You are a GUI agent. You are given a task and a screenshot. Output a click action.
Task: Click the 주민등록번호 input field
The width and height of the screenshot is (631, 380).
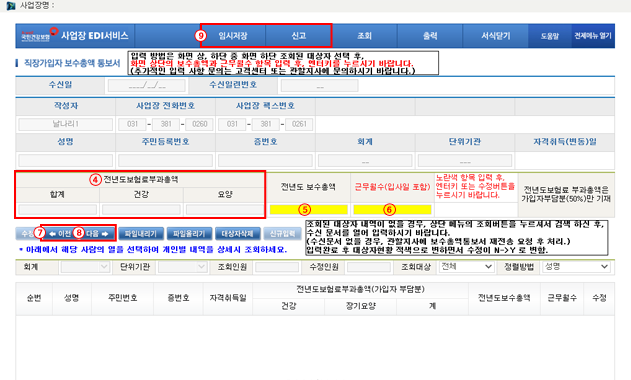165,161
